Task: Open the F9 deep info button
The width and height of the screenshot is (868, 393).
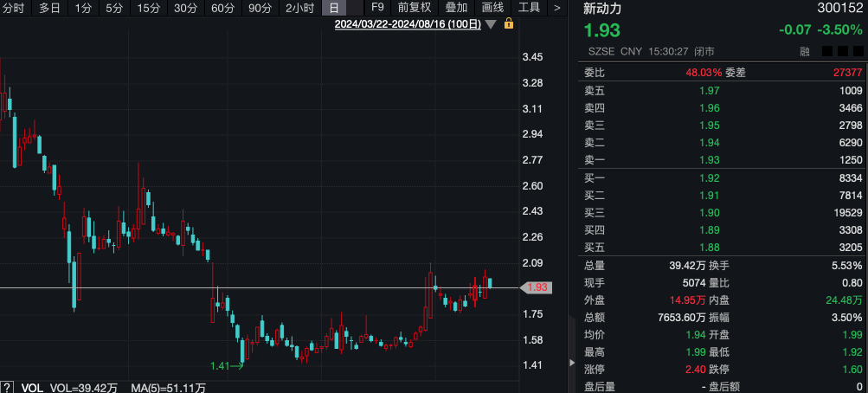Action: [x=377, y=8]
